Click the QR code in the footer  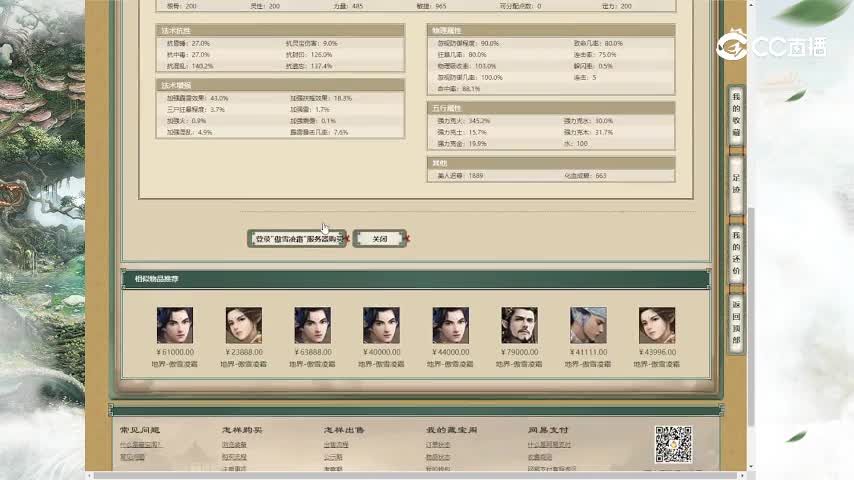(673, 444)
